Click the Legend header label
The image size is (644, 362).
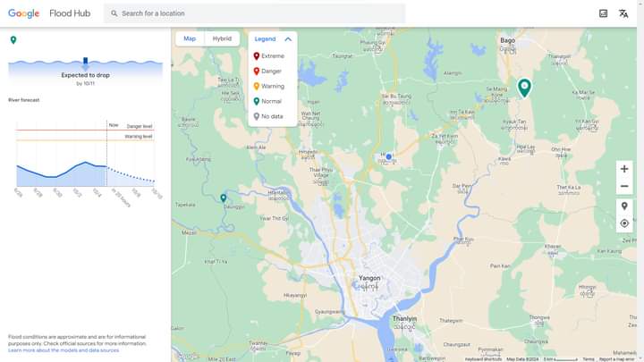click(x=265, y=39)
